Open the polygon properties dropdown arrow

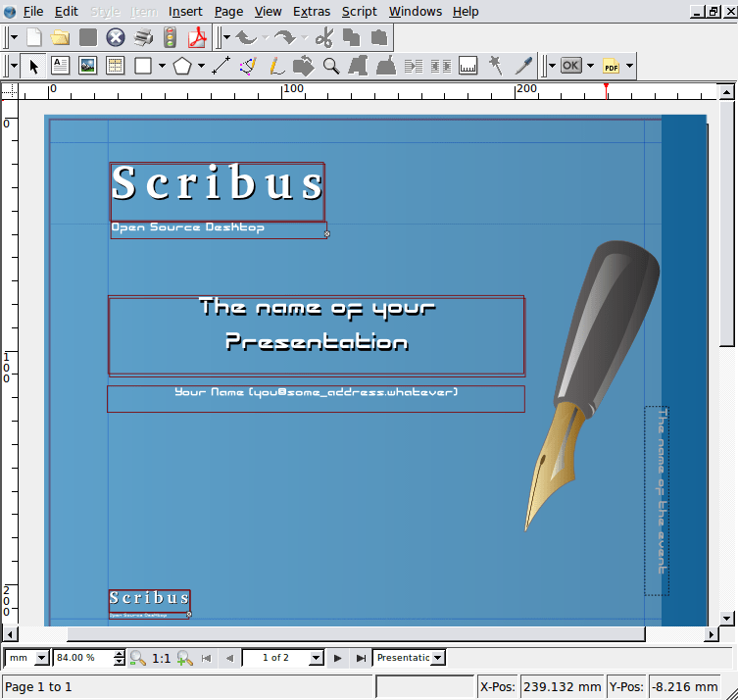(201, 66)
